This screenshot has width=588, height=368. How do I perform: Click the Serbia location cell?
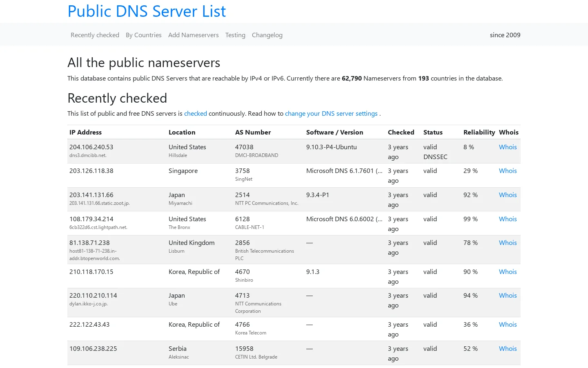click(177, 348)
